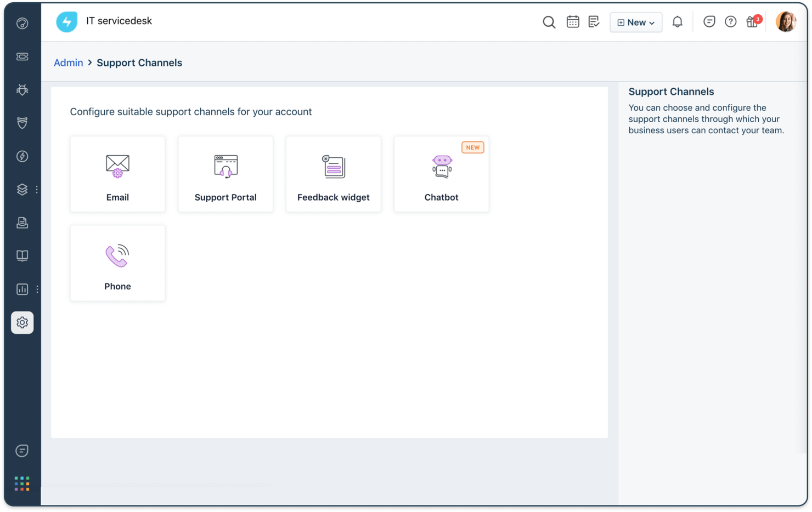Open the profile avatar menu
812x512 pixels.
click(x=786, y=21)
